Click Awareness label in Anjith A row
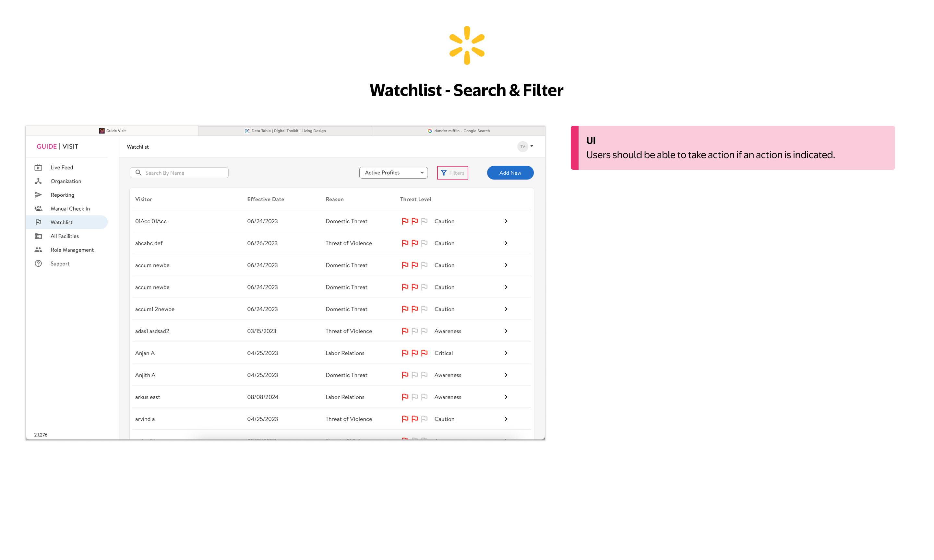The image size is (934, 560). pyautogui.click(x=448, y=375)
